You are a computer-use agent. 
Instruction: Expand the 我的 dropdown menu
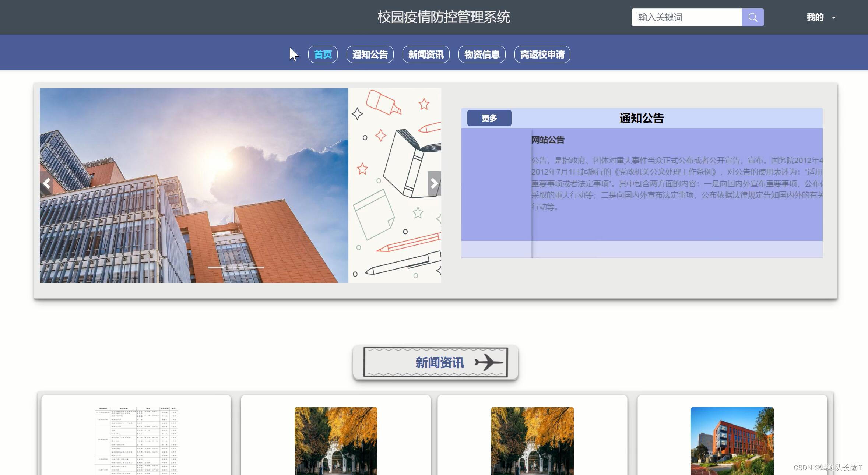[x=815, y=17]
